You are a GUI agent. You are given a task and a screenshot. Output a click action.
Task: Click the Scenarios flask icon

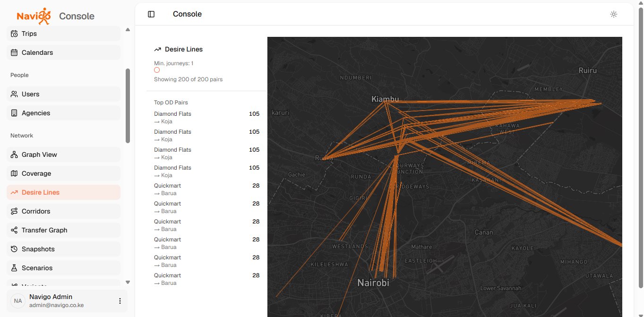(x=14, y=268)
